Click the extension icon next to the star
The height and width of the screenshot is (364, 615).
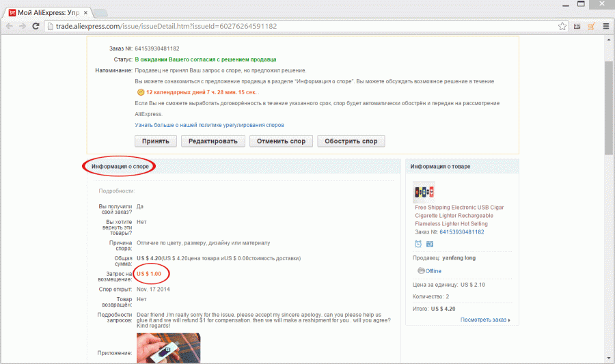577,26
